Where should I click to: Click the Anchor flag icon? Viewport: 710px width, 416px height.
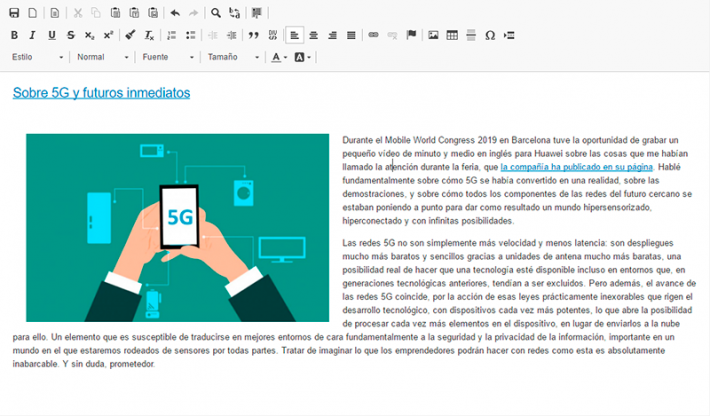(x=411, y=35)
